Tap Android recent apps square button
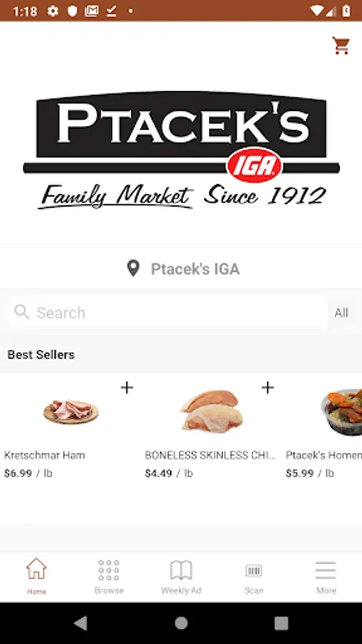The height and width of the screenshot is (644, 362). (281, 623)
